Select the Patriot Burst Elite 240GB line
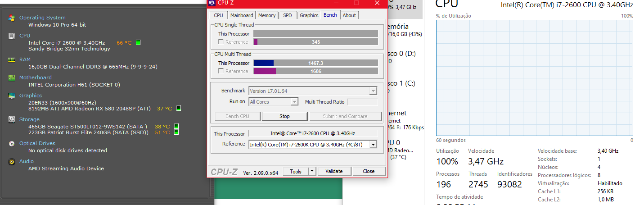 point(89,132)
